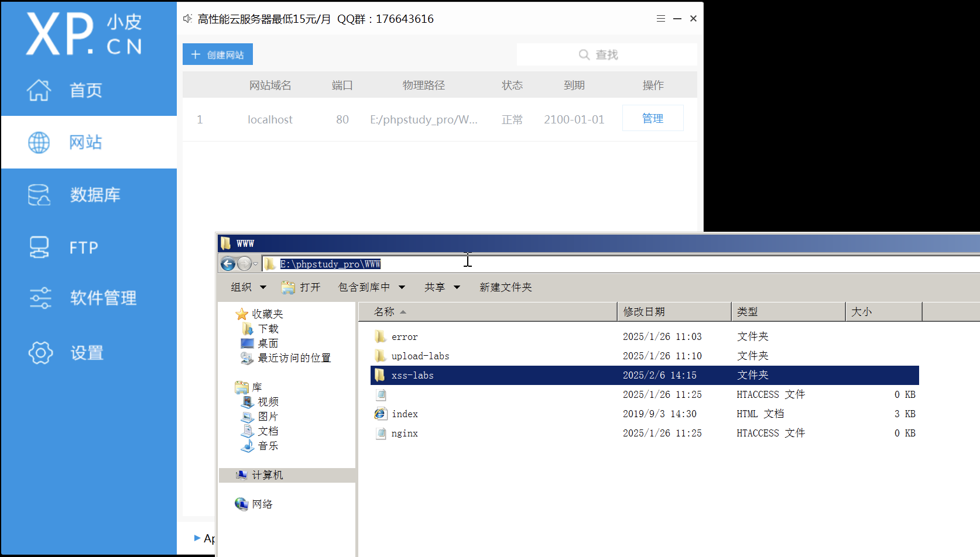Click the 查找 search field
The image size is (980, 557).
(606, 54)
